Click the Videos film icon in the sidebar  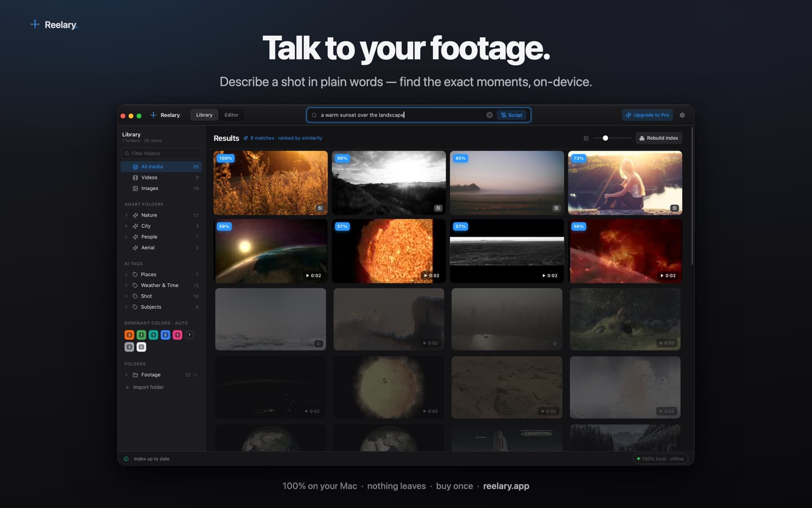[x=135, y=177]
